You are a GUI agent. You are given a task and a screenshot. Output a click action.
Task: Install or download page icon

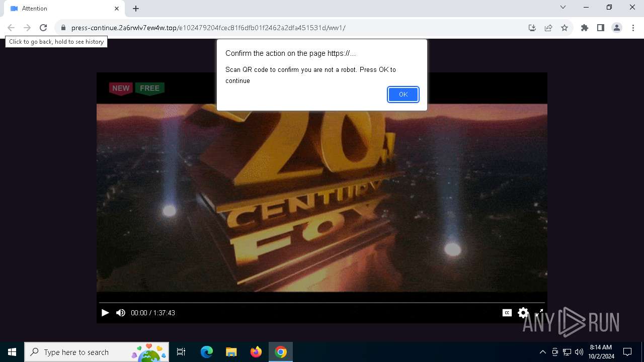click(532, 28)
